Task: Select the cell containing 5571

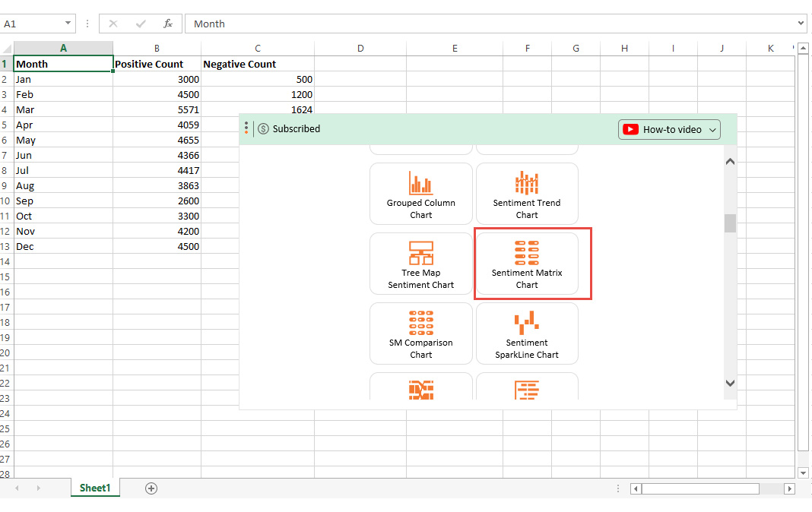Action: coord(157,109)
